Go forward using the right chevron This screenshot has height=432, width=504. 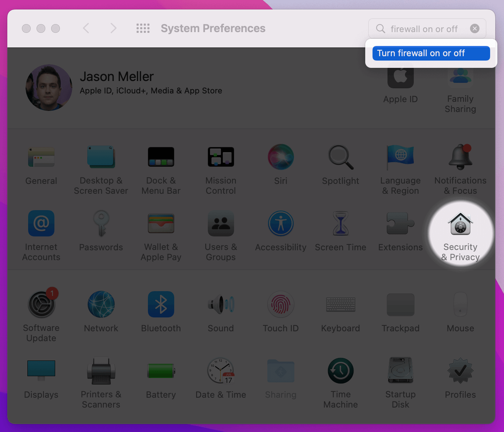click(113, 28)
